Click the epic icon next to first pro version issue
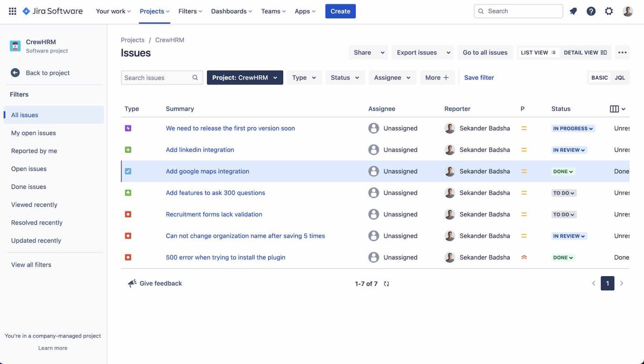The image size is (644, 364). click(128, 128)
